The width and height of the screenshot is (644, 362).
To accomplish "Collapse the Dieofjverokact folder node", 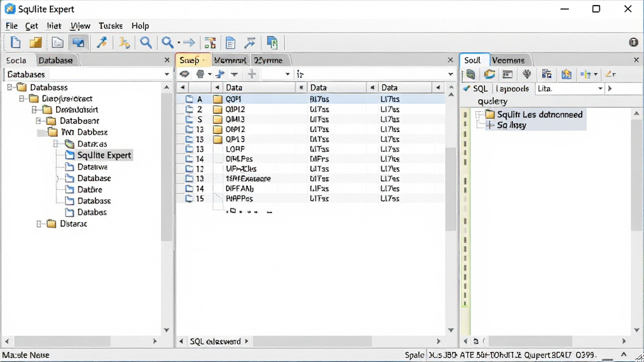I will click(22, 99).
